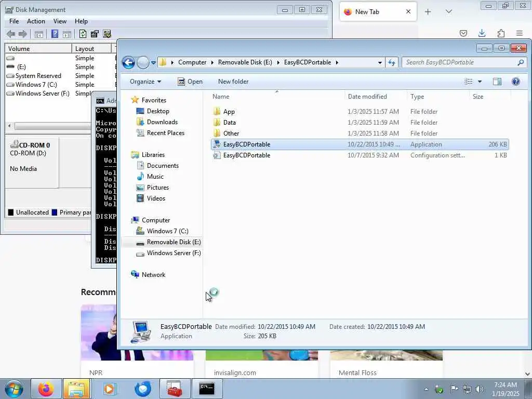This screenshot has width=532, height=399.
Task: Click Firefox Pocket save icon
Action: 463,33
